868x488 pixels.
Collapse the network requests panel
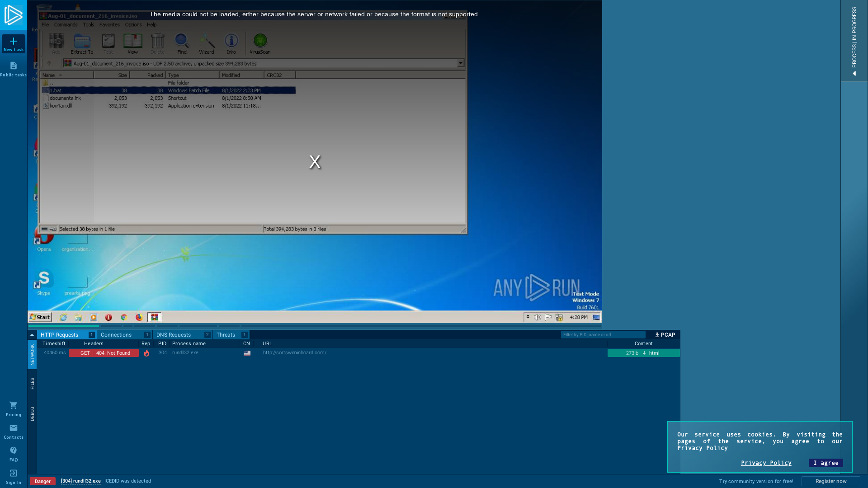32,335
